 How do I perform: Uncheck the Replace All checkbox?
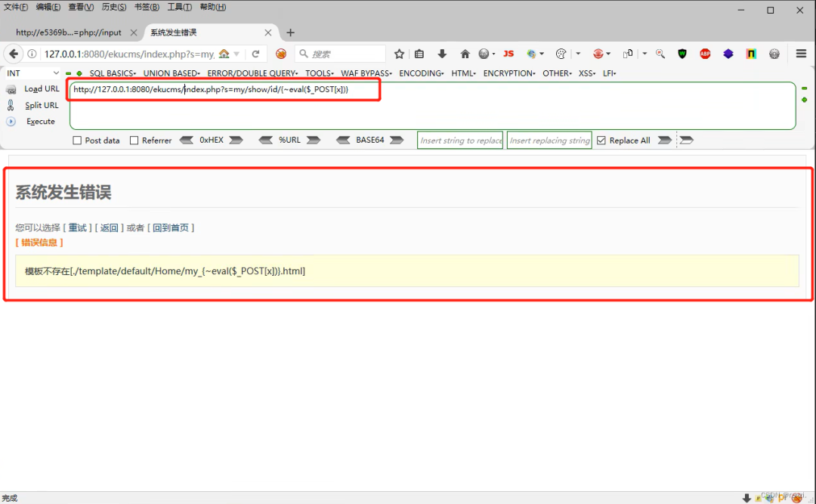[601, 141]
